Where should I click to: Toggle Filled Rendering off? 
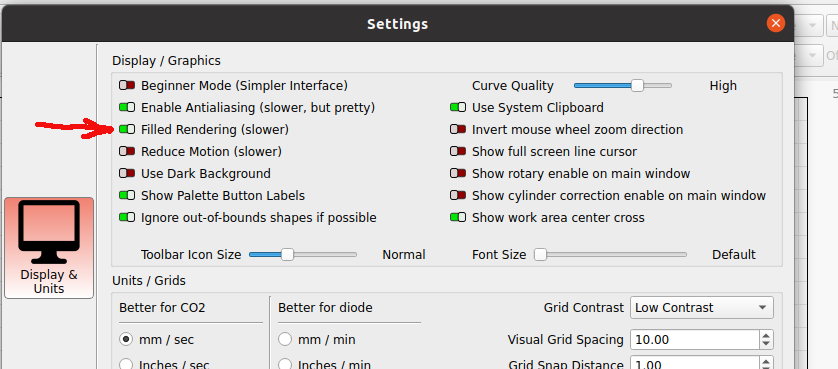[x=127, y=129]
